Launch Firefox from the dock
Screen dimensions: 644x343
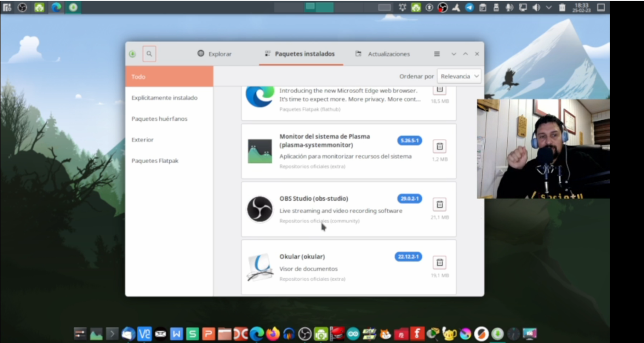[x=273, y=333]
